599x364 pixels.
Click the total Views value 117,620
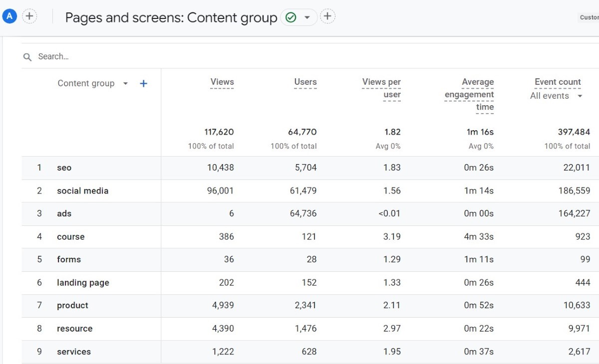(x=219, y=132)
